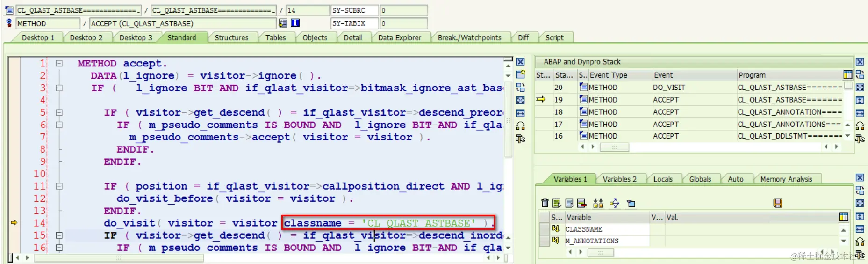This screenshot has width=868, height=264.
Task: Click filter icon in variables toolbar
Action: click(631, 203)
